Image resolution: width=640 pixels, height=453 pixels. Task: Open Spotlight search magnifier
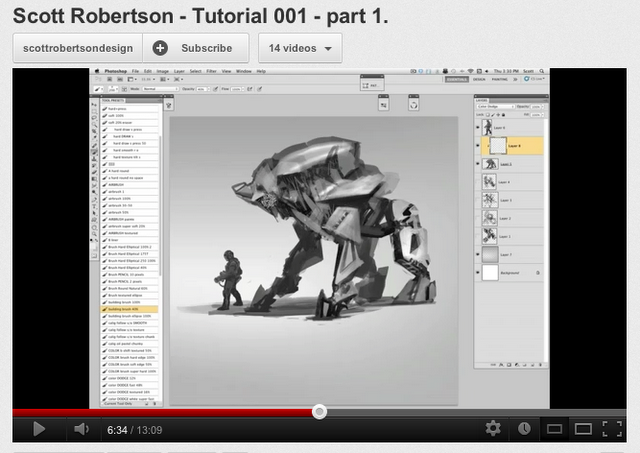tap(542, 71)
